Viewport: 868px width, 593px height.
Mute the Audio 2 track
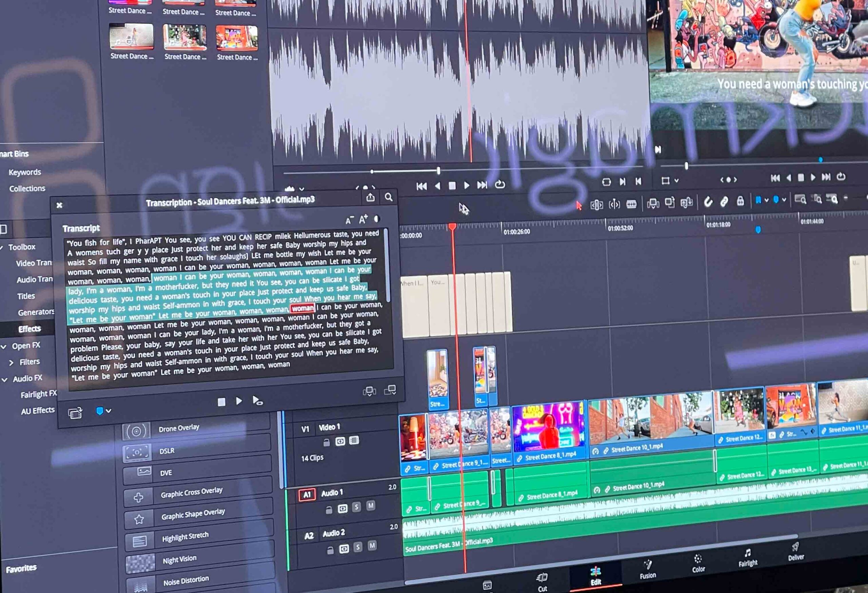(x=372, y=546)
